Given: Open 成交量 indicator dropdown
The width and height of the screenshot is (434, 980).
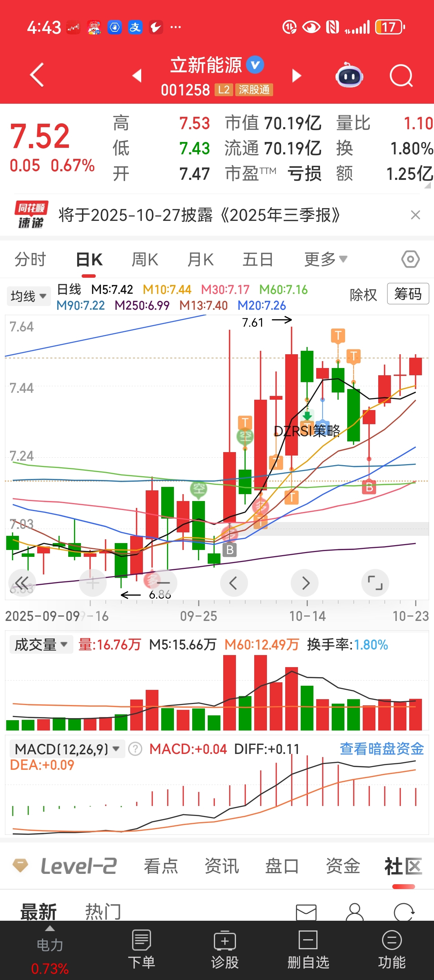Looking at the screenshot, I should click(41, 644).
